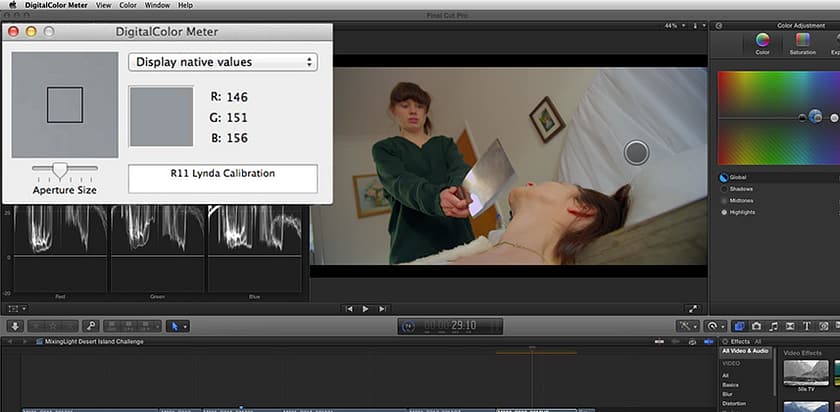Click the color board gradient area
Screen dimensions: 840x412
click(x=779, y=118)
